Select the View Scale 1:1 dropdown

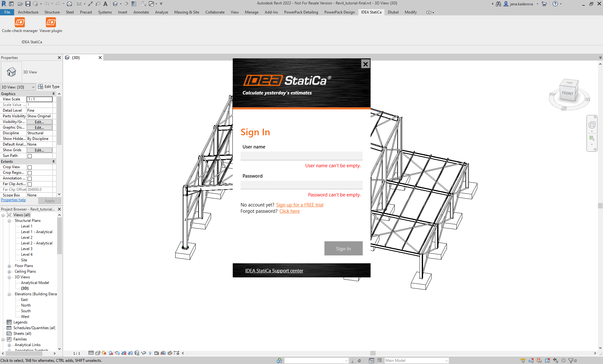40,99
